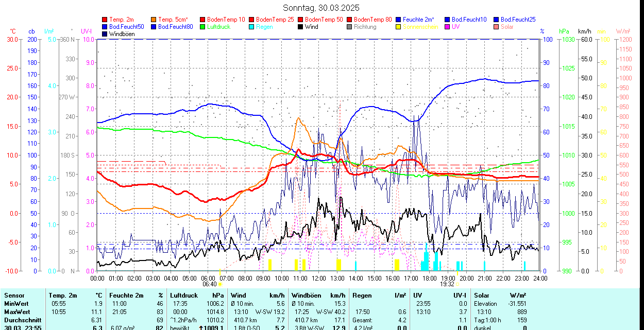Click the chart title Sonntag, 30.03.2025
The height and width of the screenshot is (330, 644).
(x=321, y=8)
